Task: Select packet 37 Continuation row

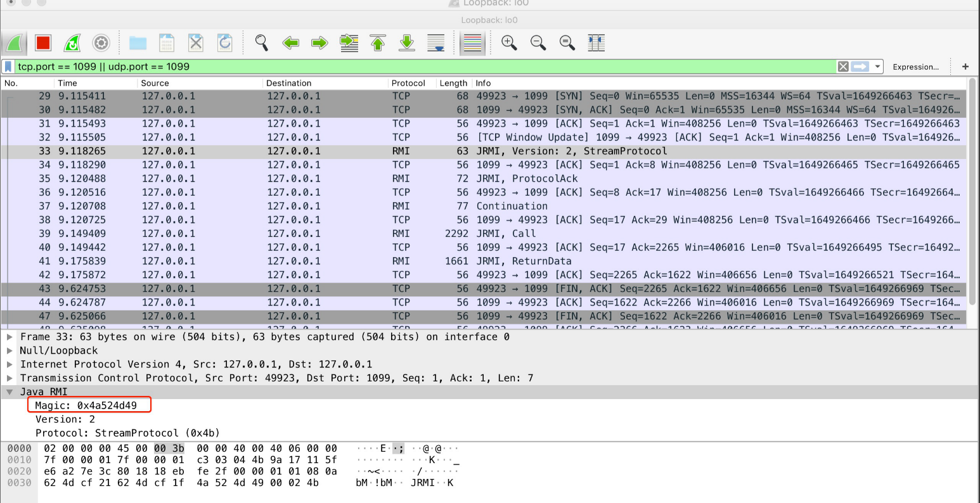Action: click(484, 207)
